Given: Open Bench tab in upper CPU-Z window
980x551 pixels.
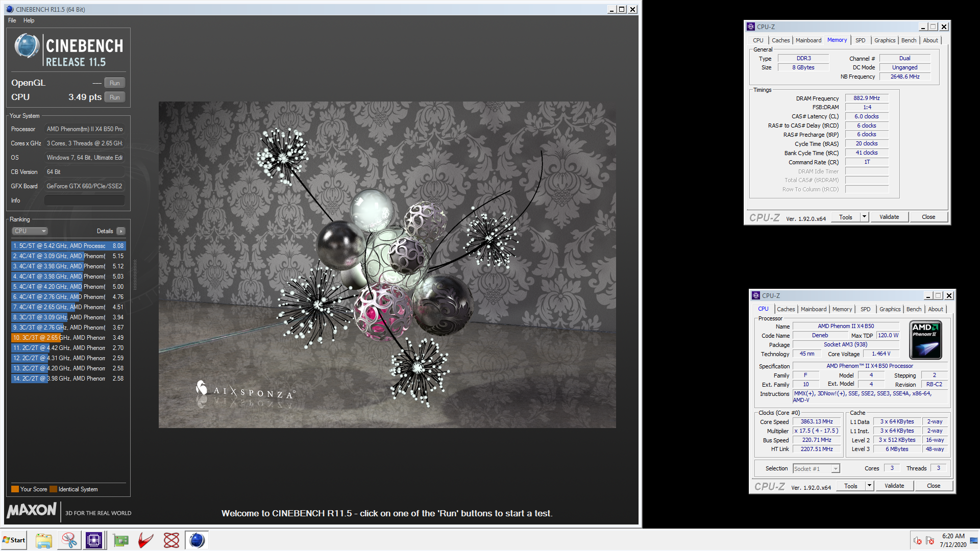Looking at the screenshot, I should pyautogui.click(x=909, y=40).
